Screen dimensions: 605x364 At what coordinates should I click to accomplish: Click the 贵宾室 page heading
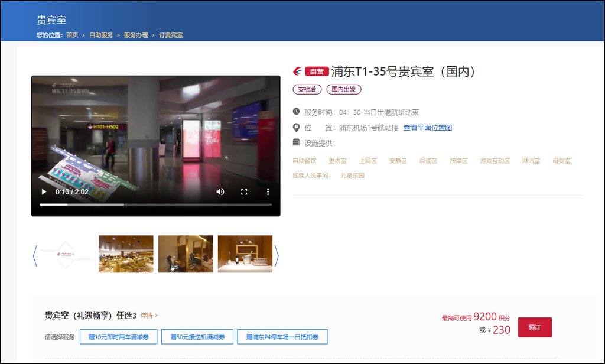(x=51, y=20)
